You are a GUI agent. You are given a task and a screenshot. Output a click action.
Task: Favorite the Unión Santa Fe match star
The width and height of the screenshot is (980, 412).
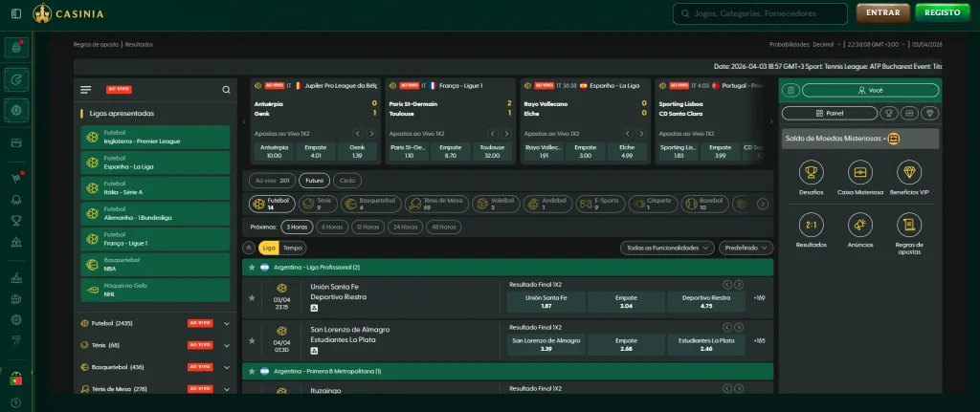[x=252, y=297]
